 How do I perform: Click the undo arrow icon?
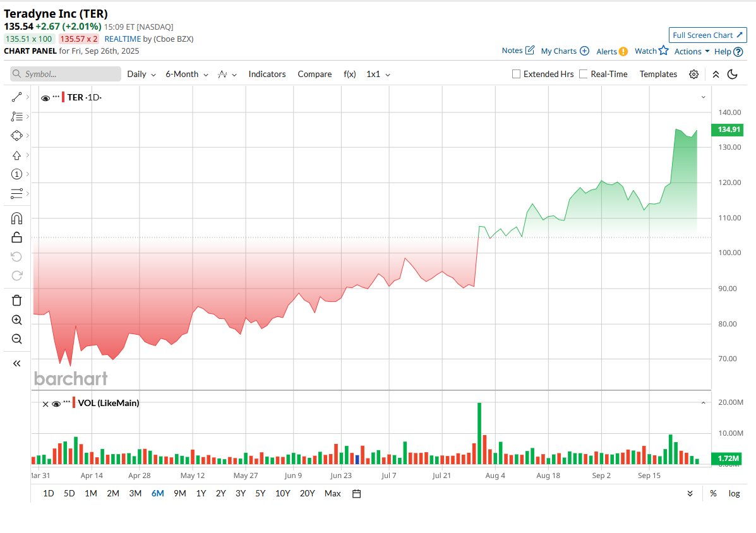[x=16, y=256]
